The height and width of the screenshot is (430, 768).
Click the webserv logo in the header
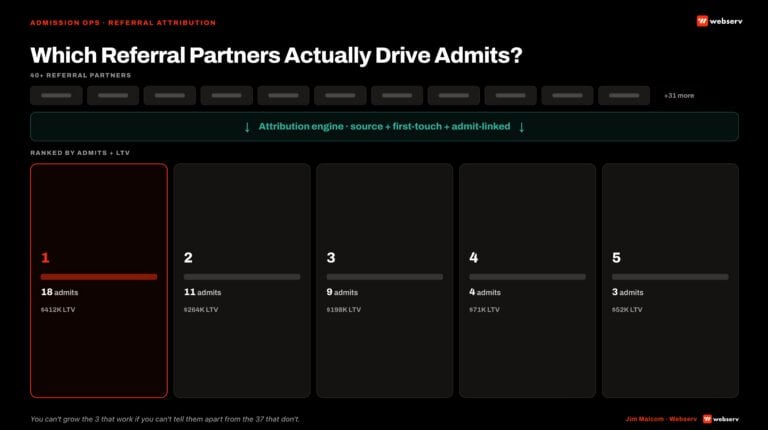tap(719, 21)
